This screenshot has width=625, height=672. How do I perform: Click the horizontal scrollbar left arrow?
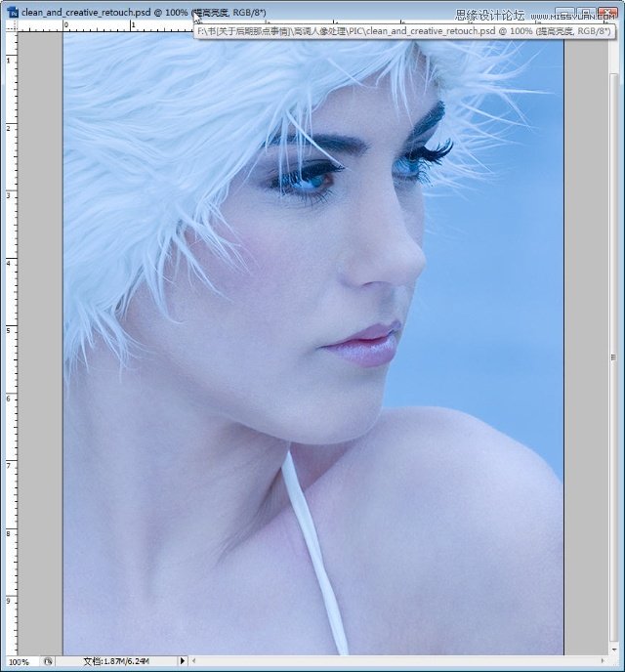point(193,661)
